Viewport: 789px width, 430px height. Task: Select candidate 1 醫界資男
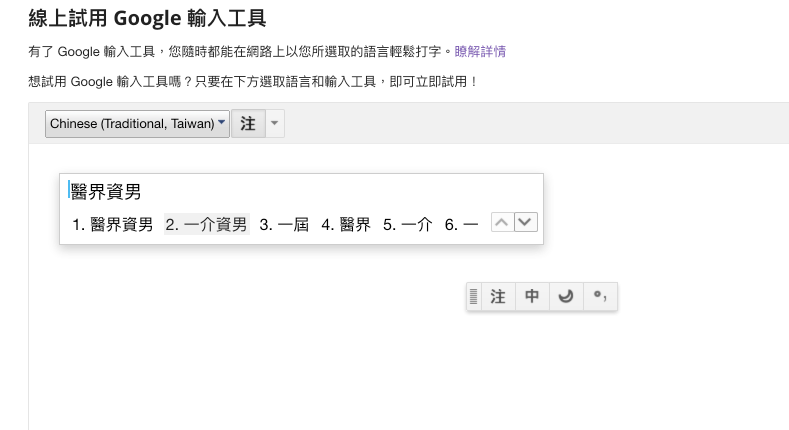pyautogui.click(x=112, y=225)
